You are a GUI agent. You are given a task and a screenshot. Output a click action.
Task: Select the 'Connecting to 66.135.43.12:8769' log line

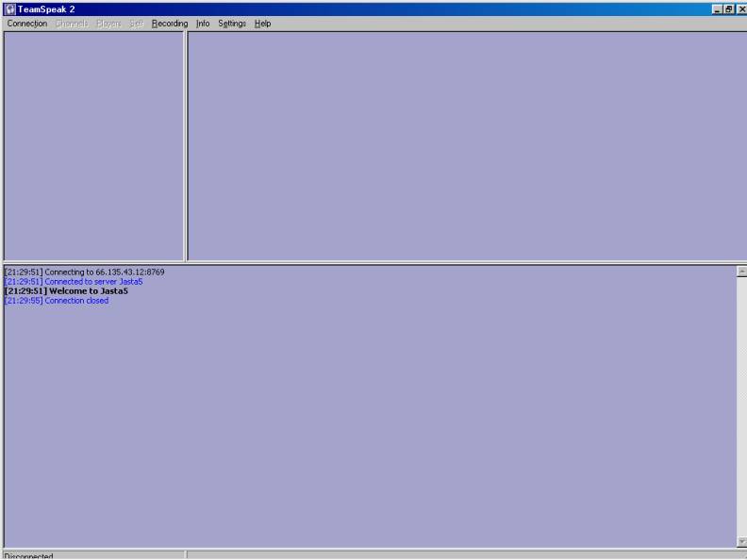tap(84, 272)
